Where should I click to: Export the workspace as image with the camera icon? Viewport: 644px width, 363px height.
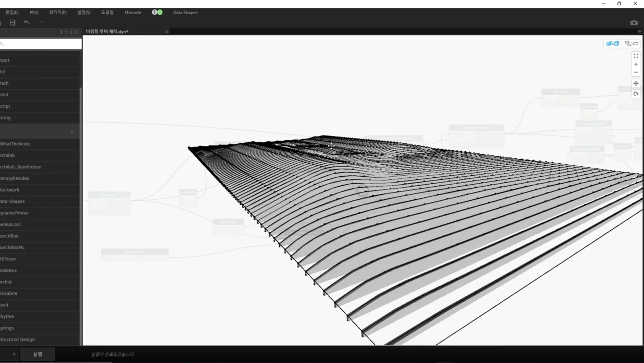[634, 23]
